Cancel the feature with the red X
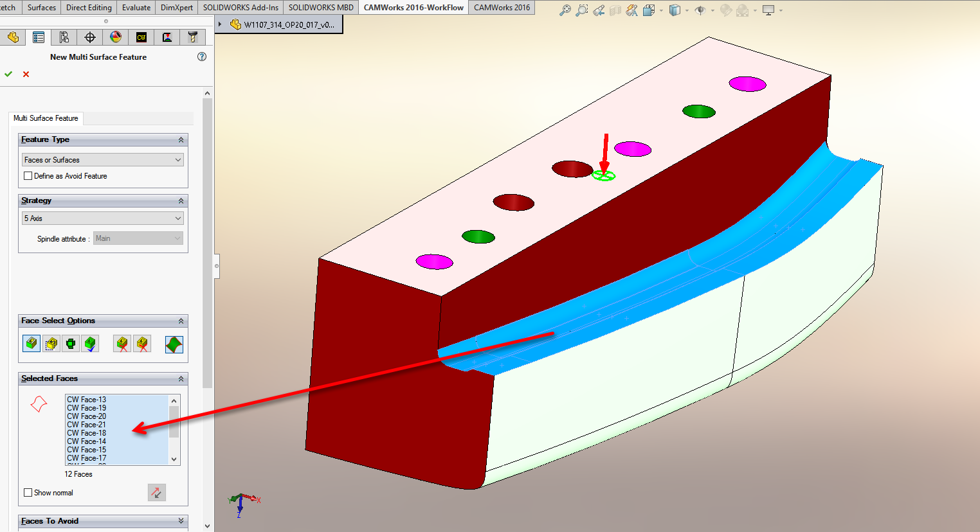This screenshot has width=980, height=532. (x=26, y=74)
